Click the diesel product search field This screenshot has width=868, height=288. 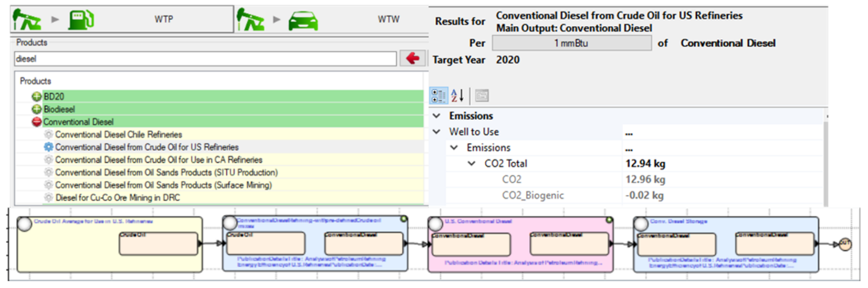coord(205,59)
